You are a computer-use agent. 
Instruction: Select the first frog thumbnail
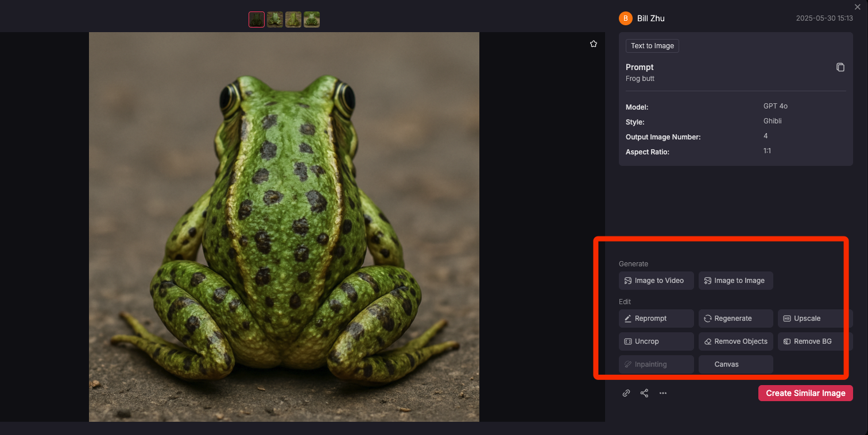point(257,20)
